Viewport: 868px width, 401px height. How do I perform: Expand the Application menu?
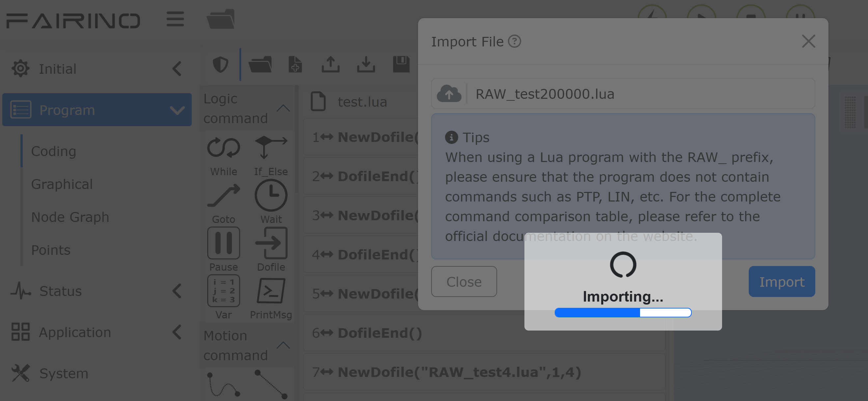click(x=97, y=332)
